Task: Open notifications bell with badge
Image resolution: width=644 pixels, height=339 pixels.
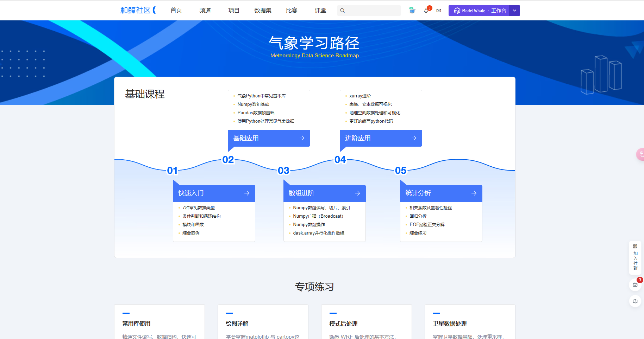Action: [426, 11]
